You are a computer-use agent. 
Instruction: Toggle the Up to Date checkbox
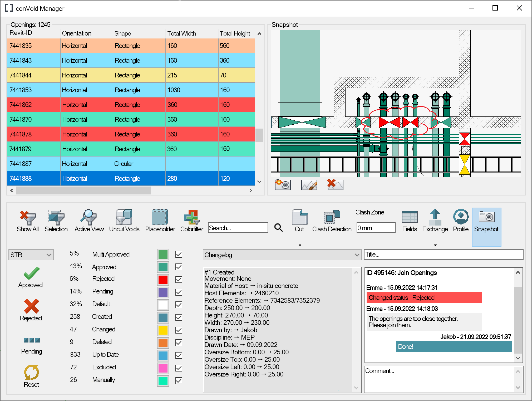pyautogui.click(x=179, y=355)
